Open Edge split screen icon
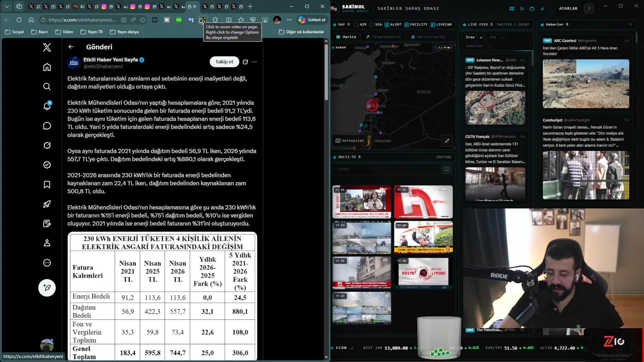 point(228,20)
